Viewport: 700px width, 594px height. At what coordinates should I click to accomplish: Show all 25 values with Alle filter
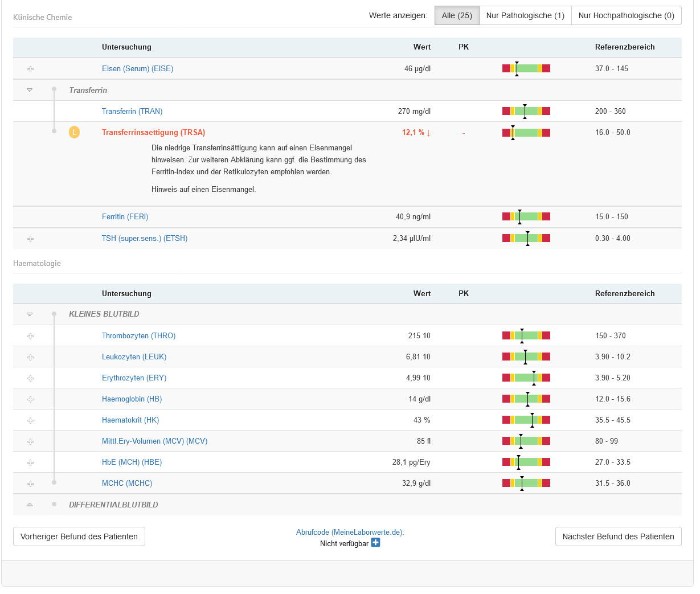[x=457, y=15]
